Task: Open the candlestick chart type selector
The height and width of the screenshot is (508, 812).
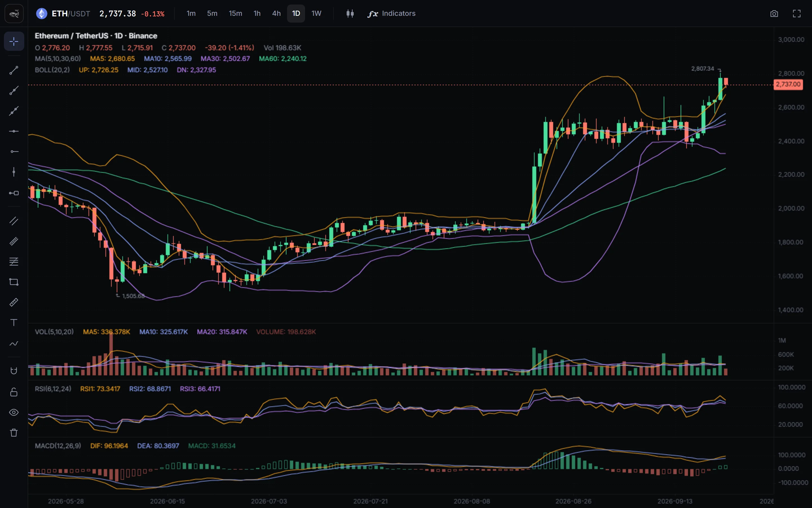Action: [350, 14]
